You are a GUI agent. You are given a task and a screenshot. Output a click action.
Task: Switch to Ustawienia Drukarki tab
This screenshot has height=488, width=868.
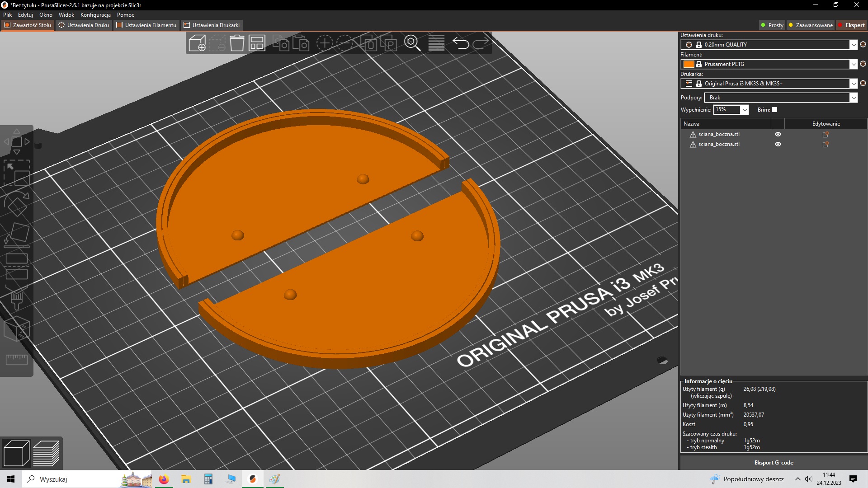(x=212, y=25)
